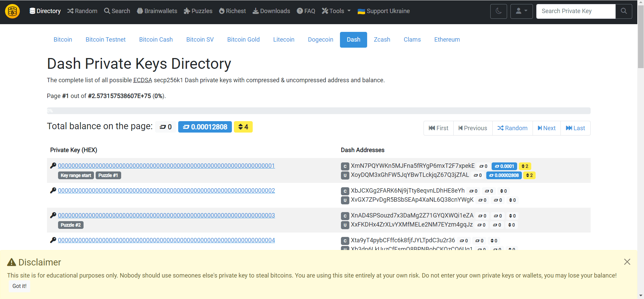Click the Puzzle #2 badge

click(x=70, y=225)
